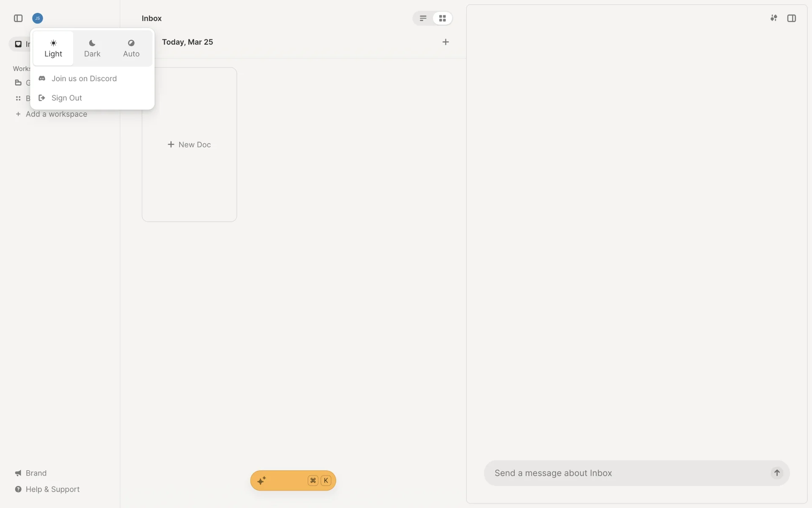Open the Brand megaphone item
This screenshot has height=508, width=812.
pyautogui.click(x=36, y=473)
